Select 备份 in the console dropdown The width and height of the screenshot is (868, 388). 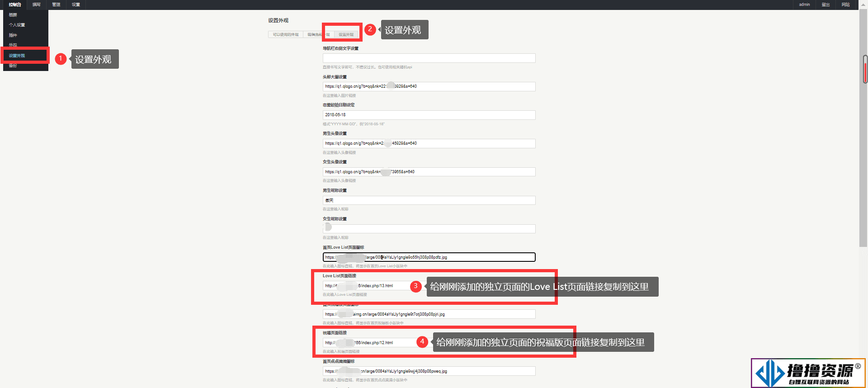pyautogui.click(x=25, y=66)
